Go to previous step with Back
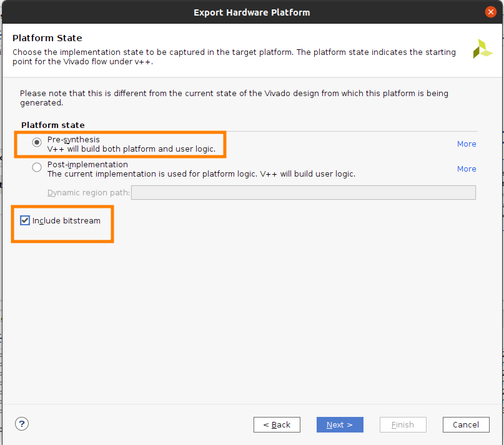This screenshot has width=504, height=445. pos(277,425)
